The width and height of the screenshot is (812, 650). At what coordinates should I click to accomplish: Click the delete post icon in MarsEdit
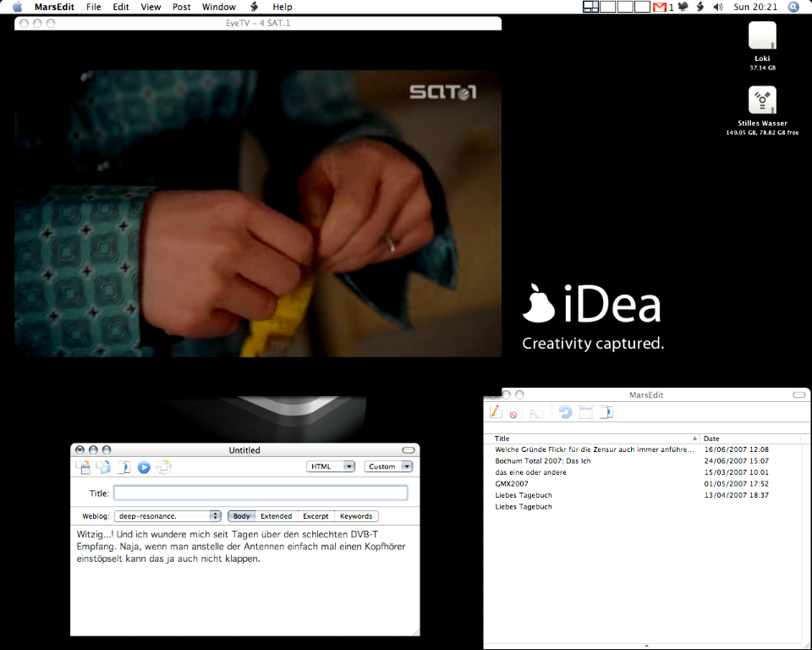(x=514, y=413)
